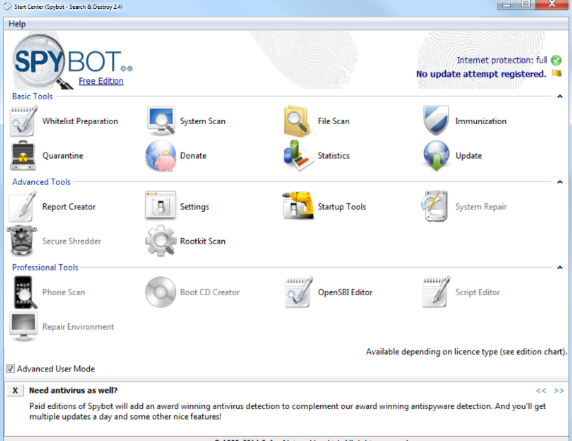Open the Settings switch icon
572x441 pixels.
pyautogui.click(x=161, y=205)
